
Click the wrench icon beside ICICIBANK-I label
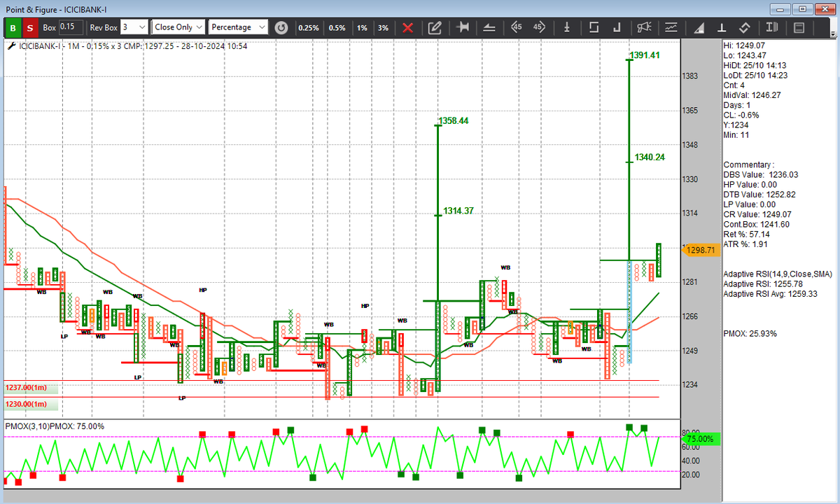pos(10,46)
